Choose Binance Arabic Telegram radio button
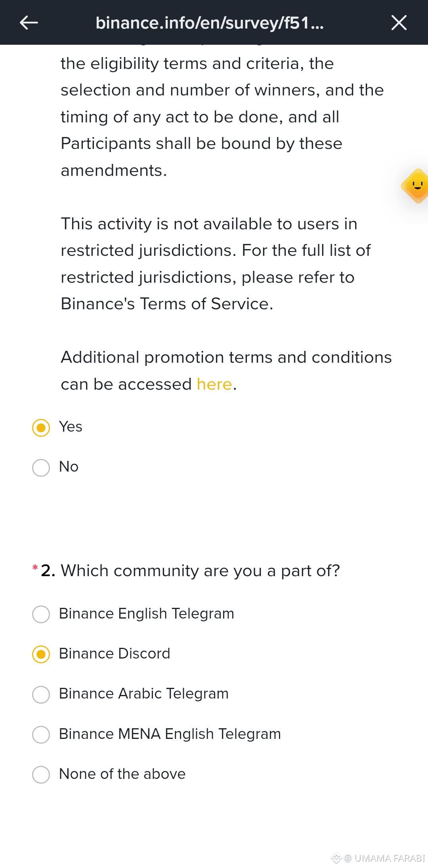The width and height of the screenshot is (428, 868). pos(41,694)
